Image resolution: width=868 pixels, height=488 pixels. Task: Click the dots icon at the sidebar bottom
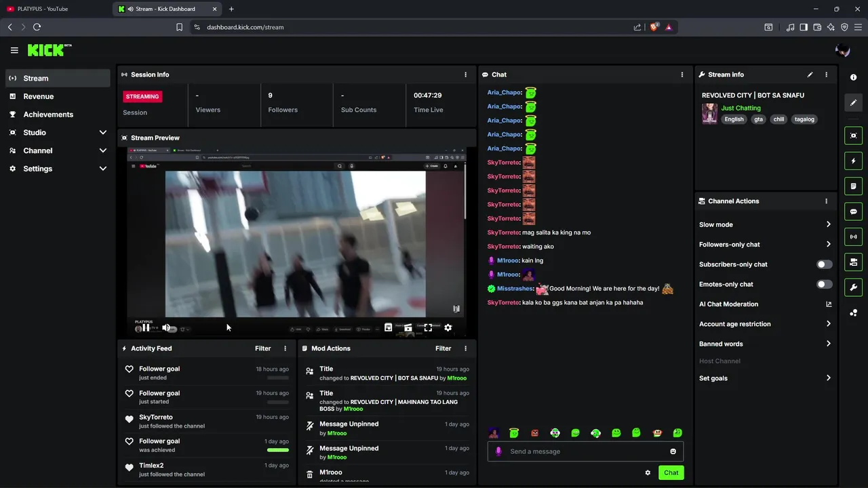point(854,312)
